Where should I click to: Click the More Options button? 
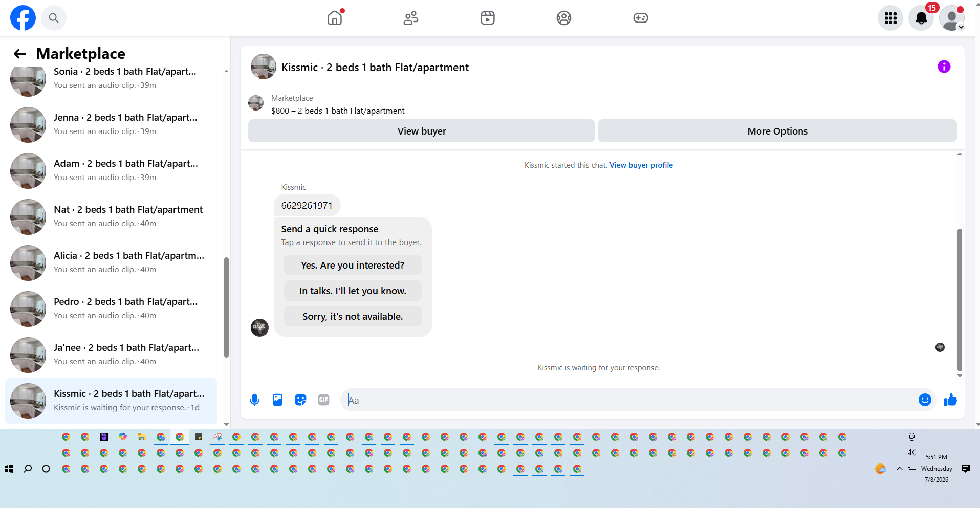point(777,131)
